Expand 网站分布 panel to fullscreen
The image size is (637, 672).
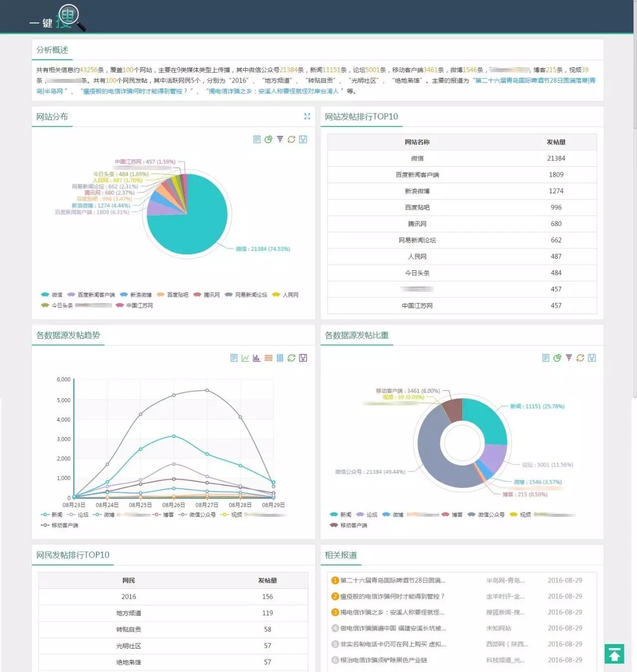point(307,116)
